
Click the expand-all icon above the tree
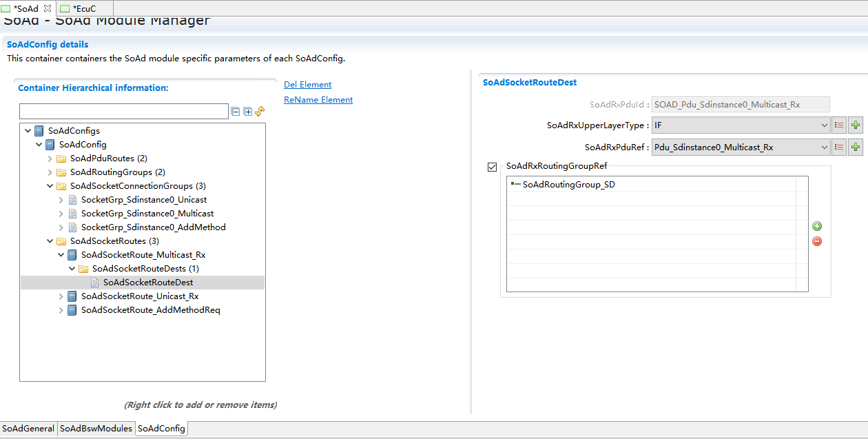click(247, 112)
